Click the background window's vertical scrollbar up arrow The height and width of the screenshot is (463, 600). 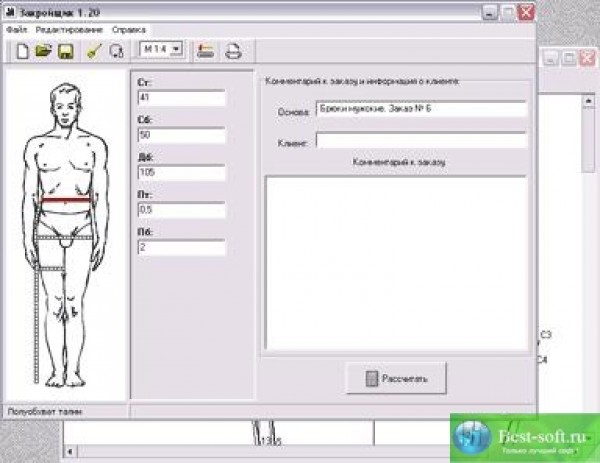click(588, 101)
